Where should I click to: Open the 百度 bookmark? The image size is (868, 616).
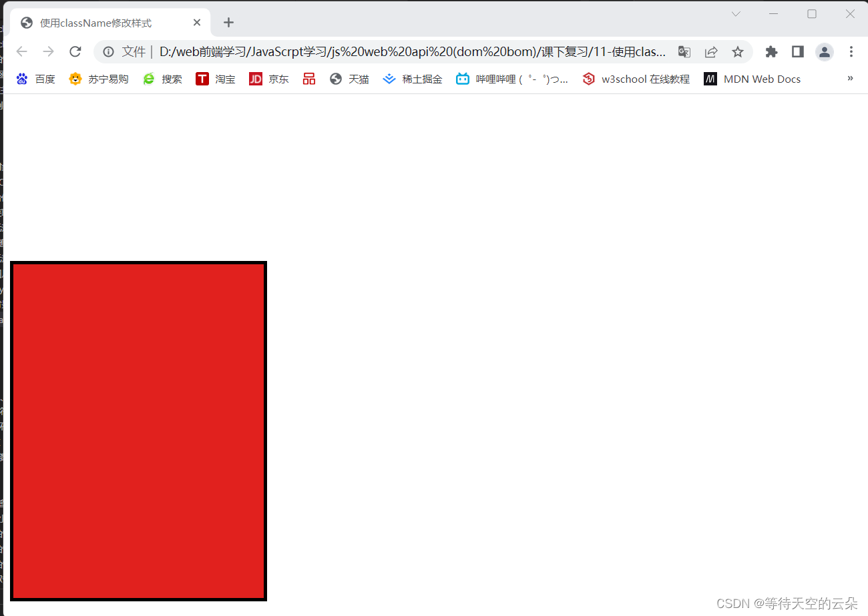[x=35, y=79]
